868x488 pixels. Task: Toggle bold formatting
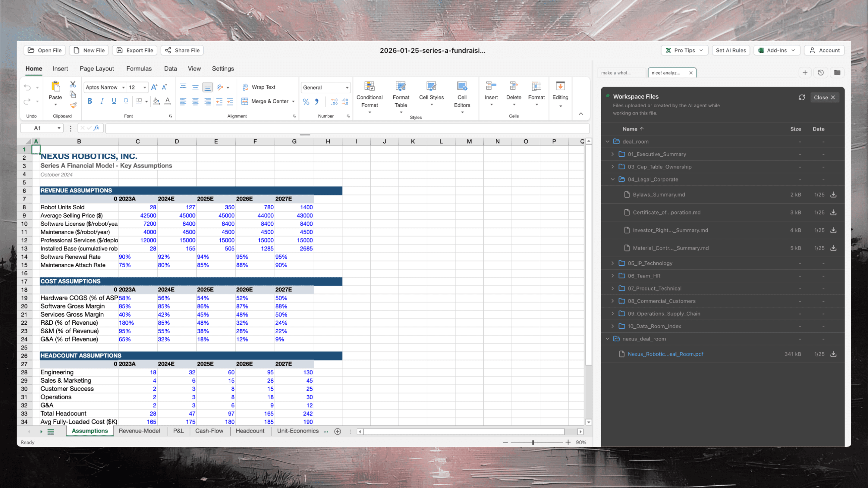coord(90,101)
